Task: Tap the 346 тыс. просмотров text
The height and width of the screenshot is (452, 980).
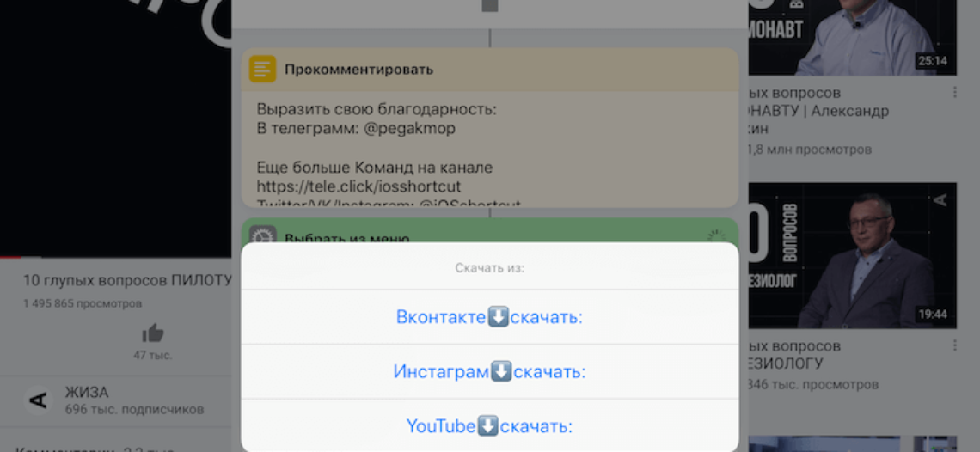Action: coord(813,384)
